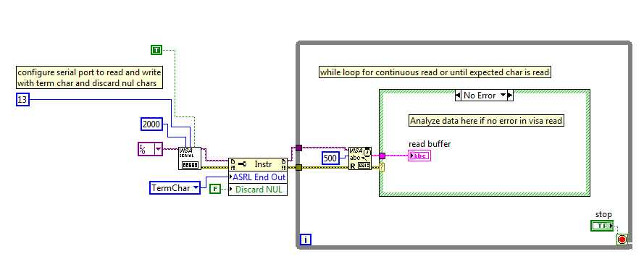
Task: Click the numeric constant 13
Action: tap(22, 99)
